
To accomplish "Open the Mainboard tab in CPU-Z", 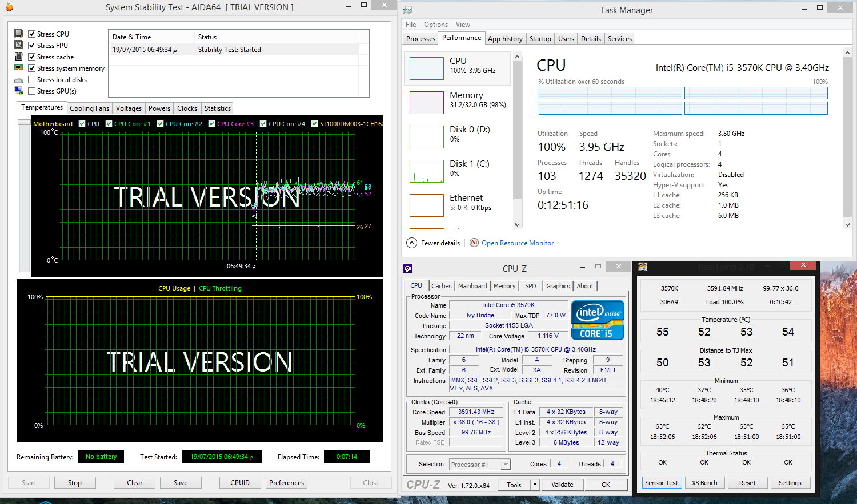I will tap(472, 286).
